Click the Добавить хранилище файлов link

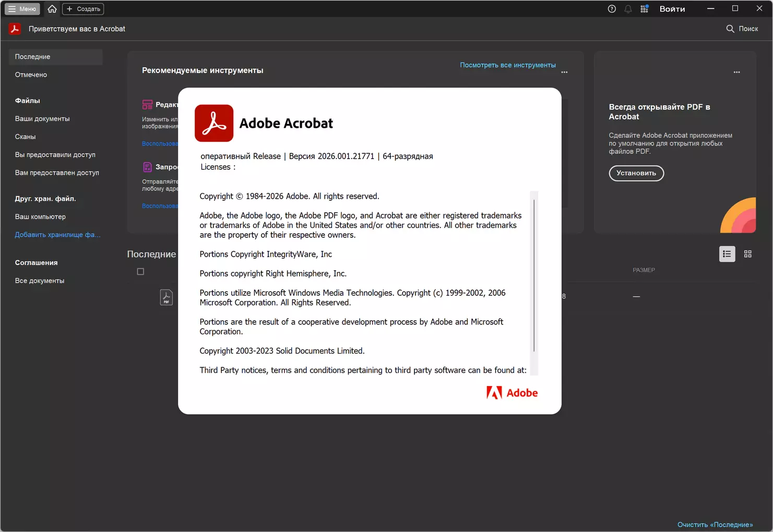(57, 235)
